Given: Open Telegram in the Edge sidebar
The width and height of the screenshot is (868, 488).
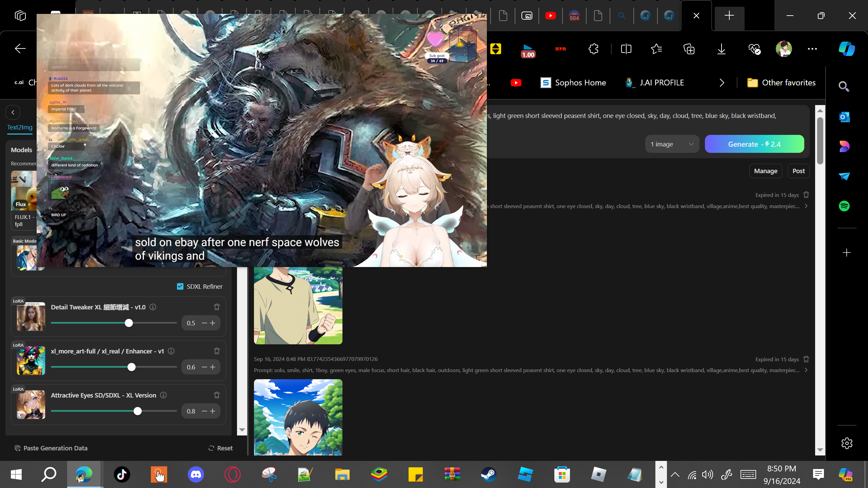Looking at the screenshot, I should tap(844, 176).
